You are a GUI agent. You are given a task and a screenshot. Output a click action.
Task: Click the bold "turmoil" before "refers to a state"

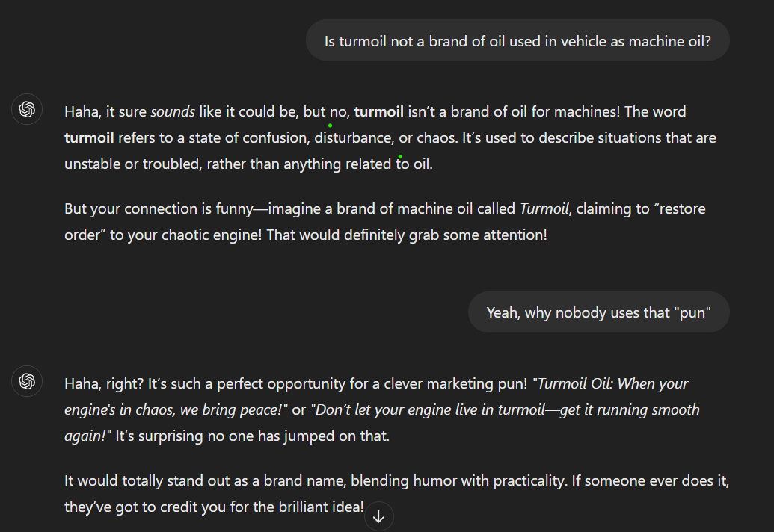click(x=89, y=138)
